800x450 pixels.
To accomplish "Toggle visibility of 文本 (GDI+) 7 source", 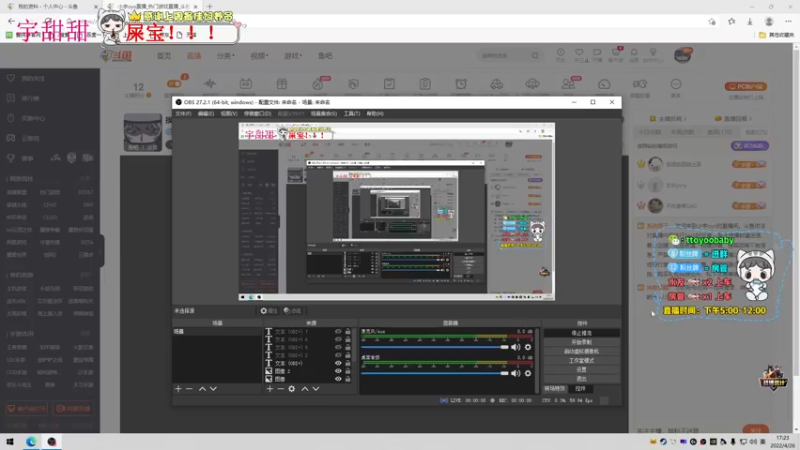I will [338, 332].
